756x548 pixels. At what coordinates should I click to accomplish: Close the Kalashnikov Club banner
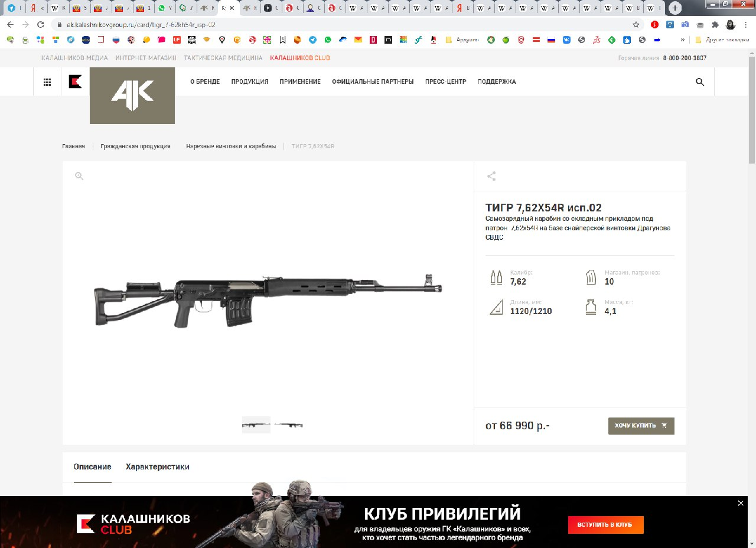pos(741,503)
